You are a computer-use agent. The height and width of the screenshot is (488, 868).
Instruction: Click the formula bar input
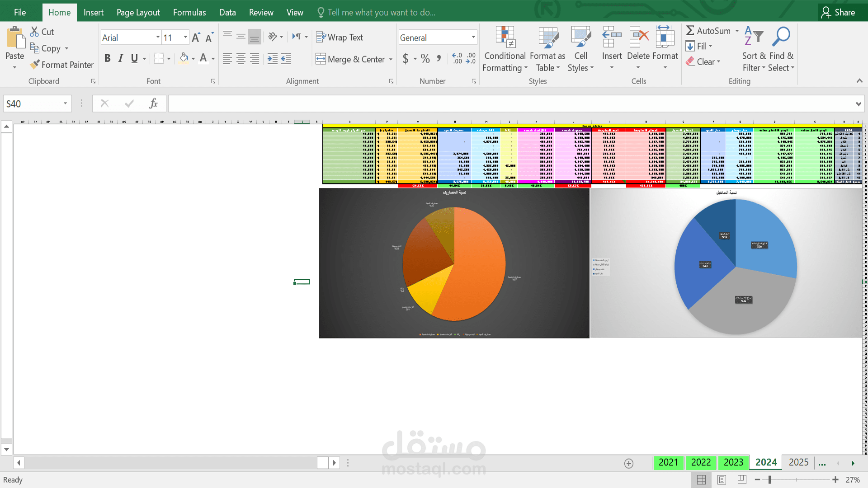tap(511, 103)
